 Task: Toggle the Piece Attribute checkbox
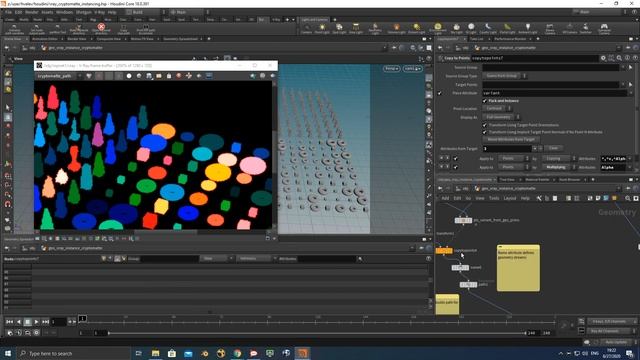(x=440, y=93)
